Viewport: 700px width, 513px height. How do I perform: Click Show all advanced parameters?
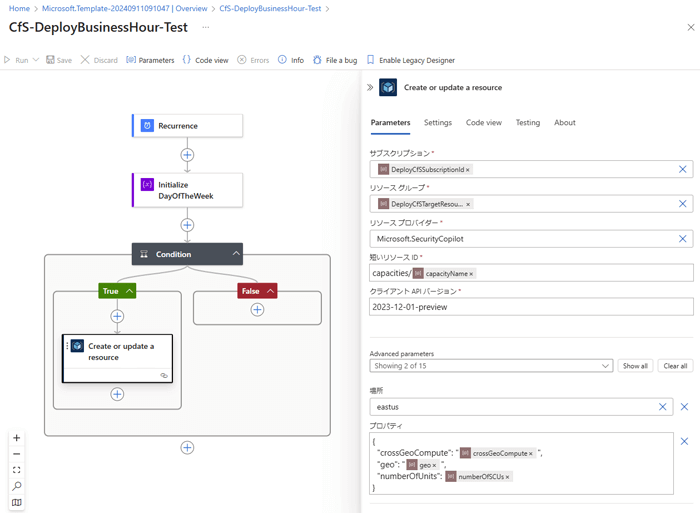(x=635, y=366)
